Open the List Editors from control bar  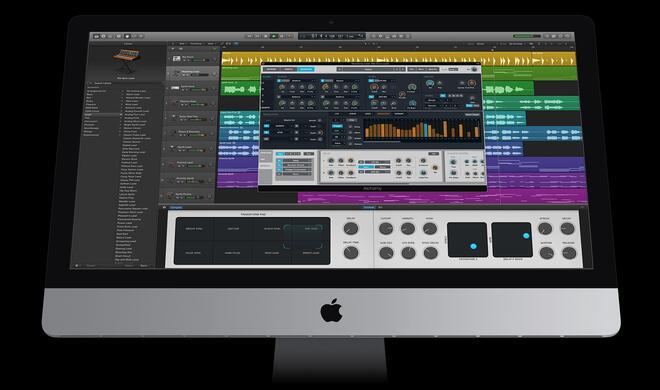click(x=547, y=37)
